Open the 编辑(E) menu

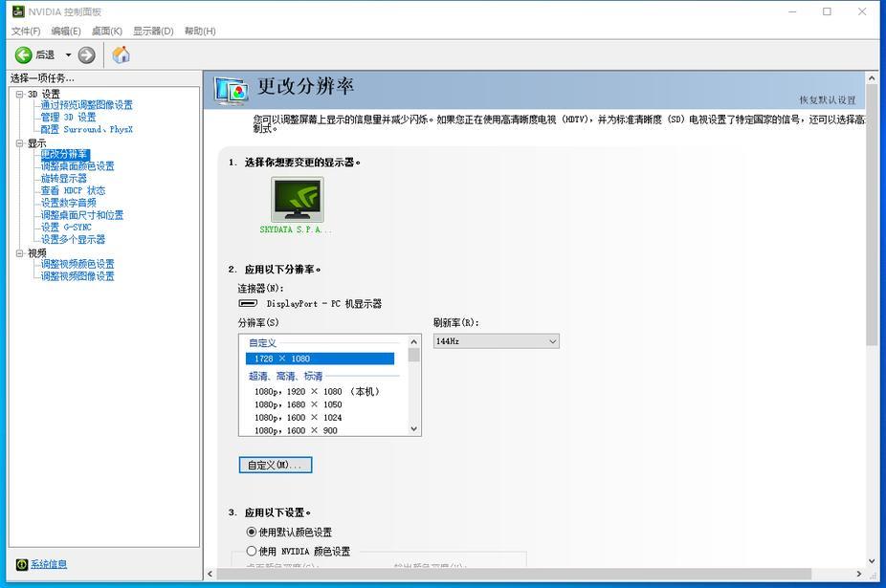66,31
